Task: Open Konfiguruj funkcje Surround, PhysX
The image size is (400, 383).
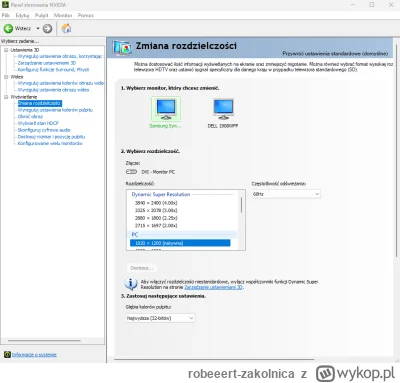Action: click(x=53, y=70)
